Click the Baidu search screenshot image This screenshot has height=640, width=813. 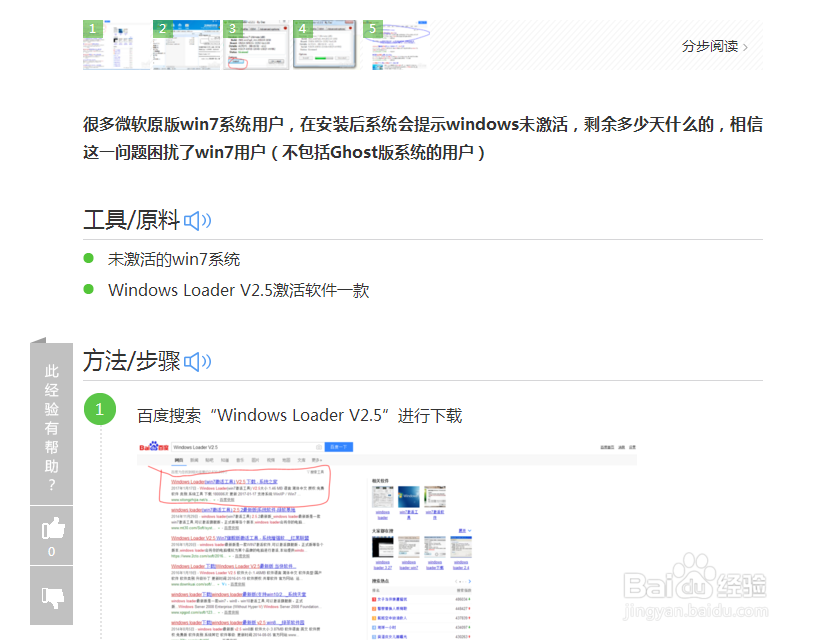[x=387, y=539]
